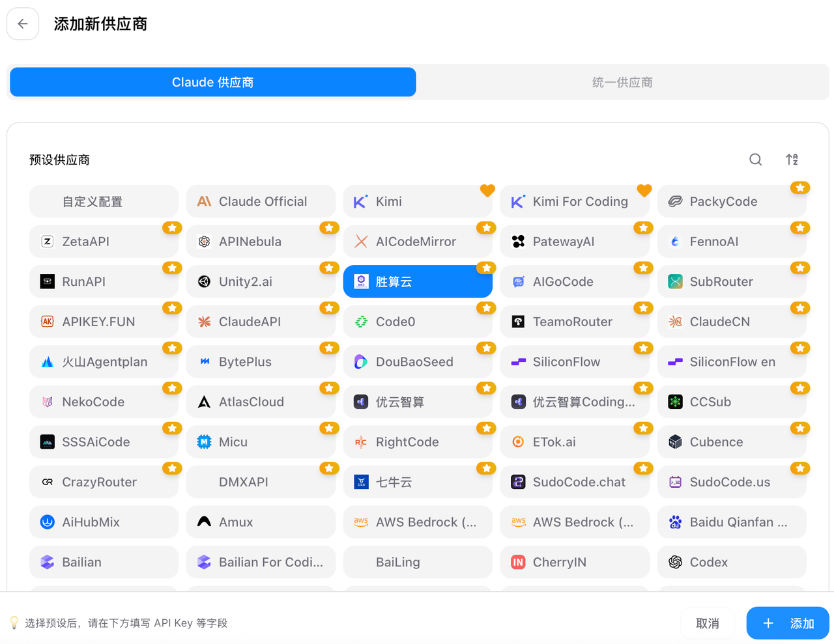The image size is (834, 644).
Task: Click the star badge on PackyCode
Action: 800,188
